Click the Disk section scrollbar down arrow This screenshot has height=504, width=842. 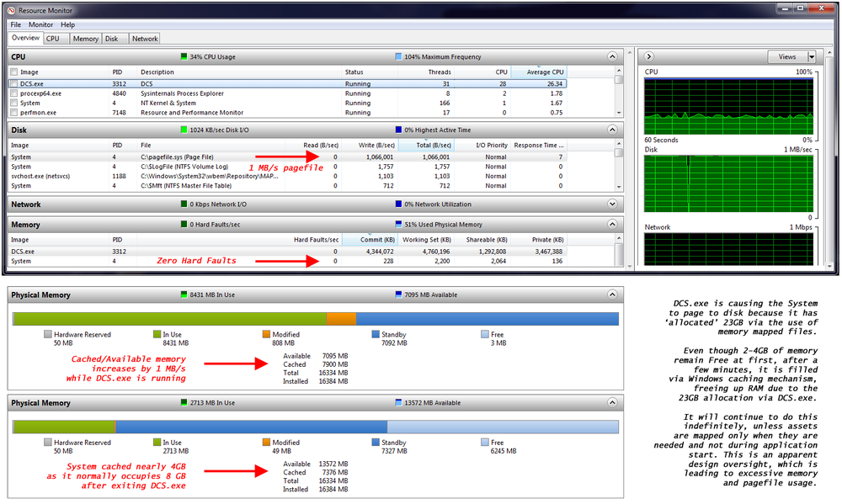619,187
